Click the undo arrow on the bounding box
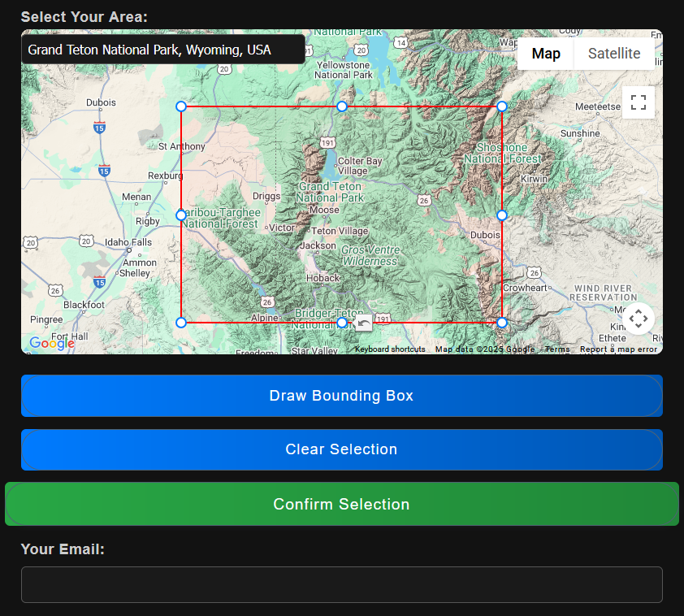 coord(363,323)
